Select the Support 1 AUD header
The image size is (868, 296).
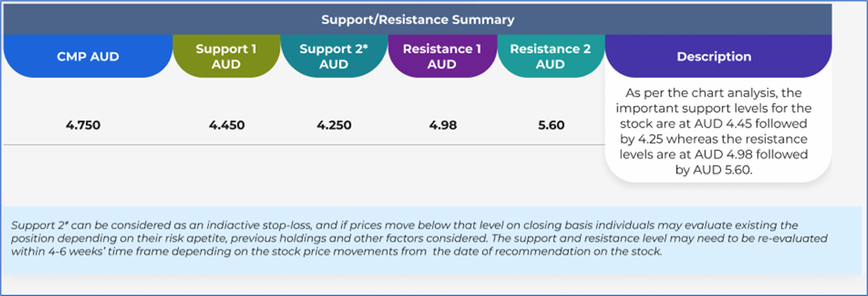(225, 56)
